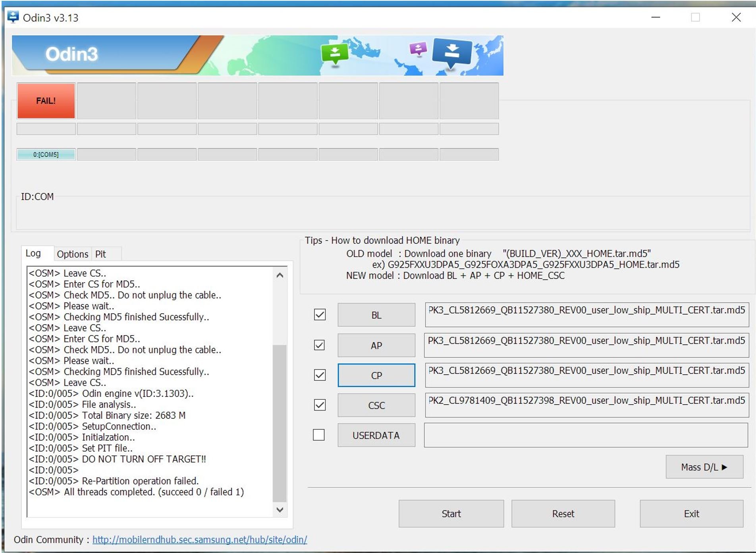Open Mass D/L mode

(x=705, y=467)
